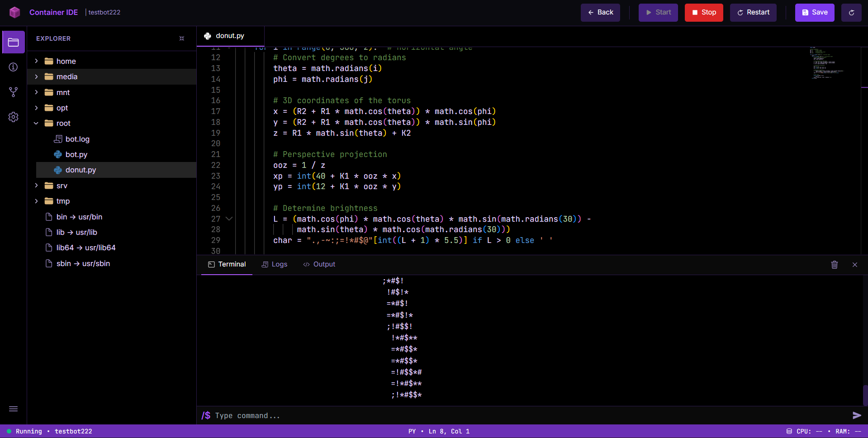Click the Save button
Screen dimensions: 868x438
pos(815,13)
